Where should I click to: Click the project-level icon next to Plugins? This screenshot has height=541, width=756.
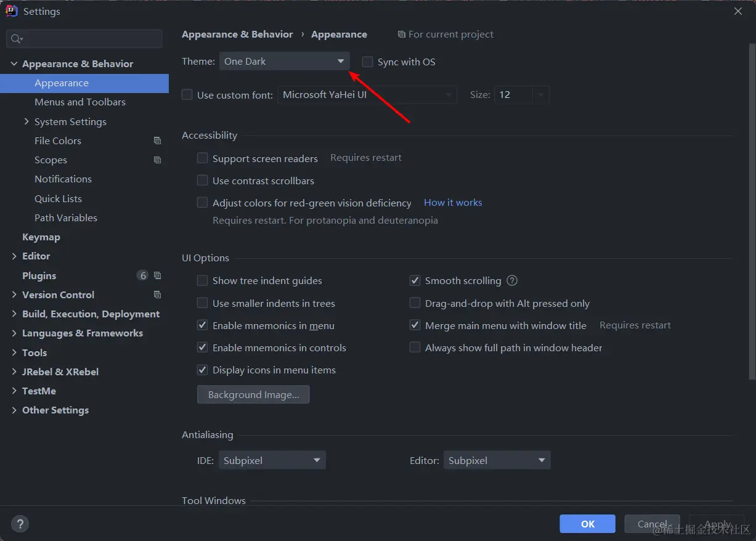[x=157, y=275]
